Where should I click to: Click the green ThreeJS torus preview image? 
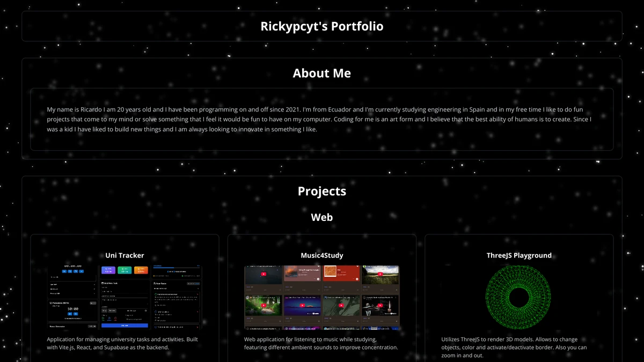point(518,297)
